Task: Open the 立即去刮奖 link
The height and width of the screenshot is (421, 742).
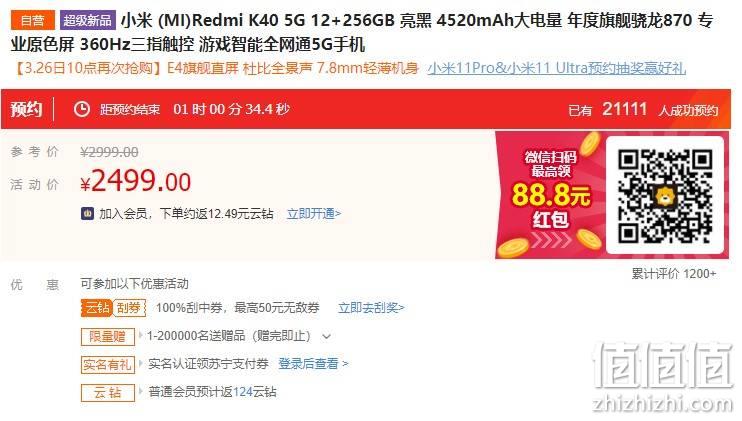Action: pos(371,308)
